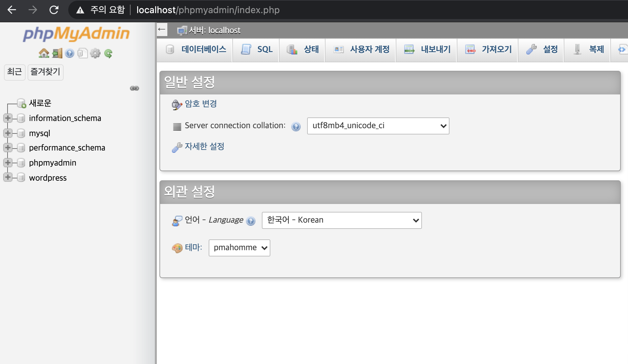Open the 가져오기 import tab
The image size is (628, 364).
[x=488, y=50]
